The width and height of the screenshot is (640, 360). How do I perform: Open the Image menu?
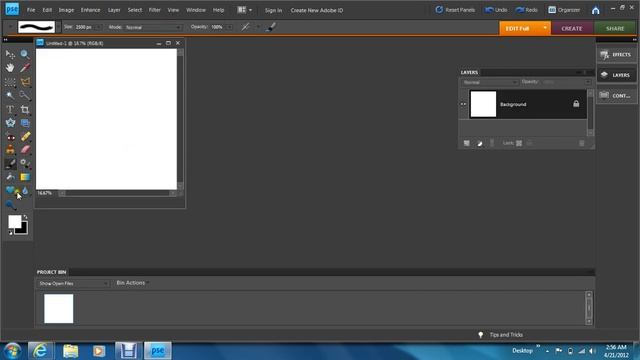click(66, 10)
